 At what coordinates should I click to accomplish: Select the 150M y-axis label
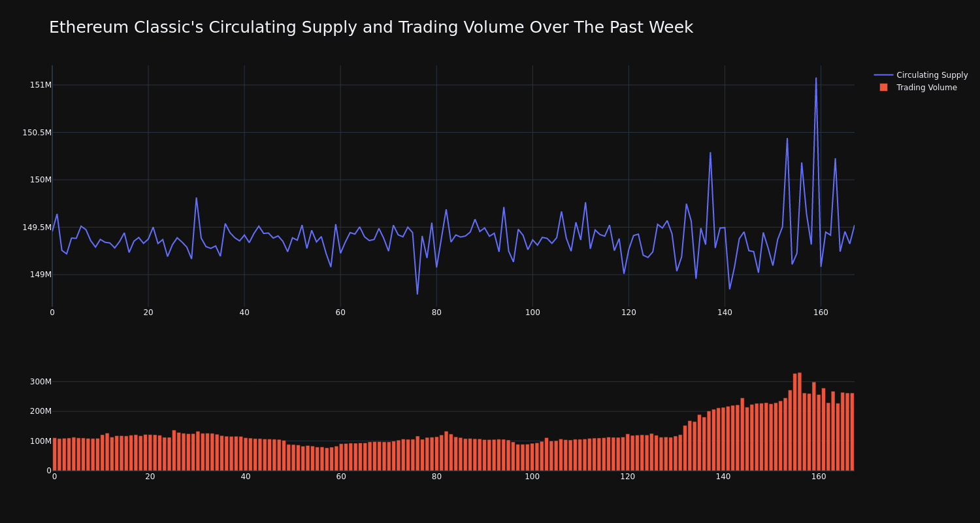coord(41,180)
